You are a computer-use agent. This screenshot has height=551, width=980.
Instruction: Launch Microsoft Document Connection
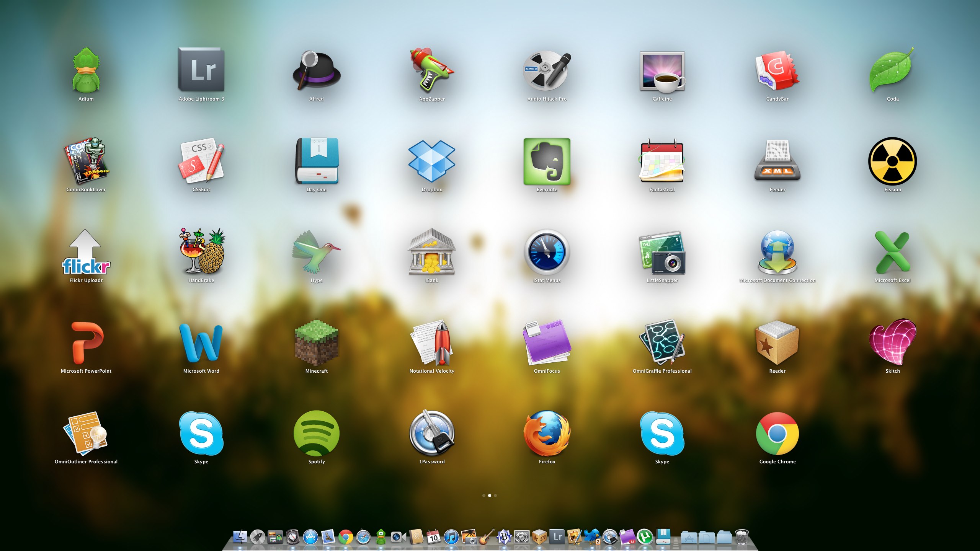777,252
